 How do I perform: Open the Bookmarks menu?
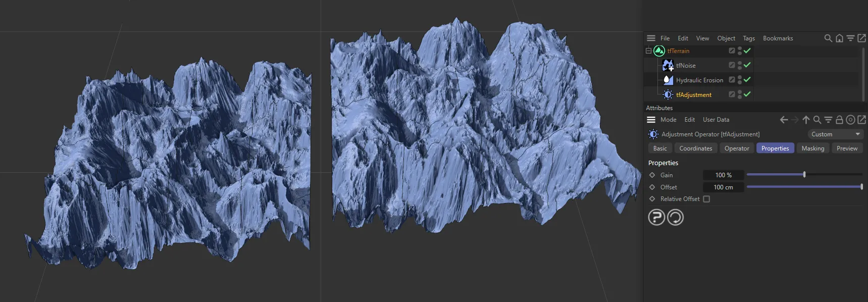(x=778, y=38)
